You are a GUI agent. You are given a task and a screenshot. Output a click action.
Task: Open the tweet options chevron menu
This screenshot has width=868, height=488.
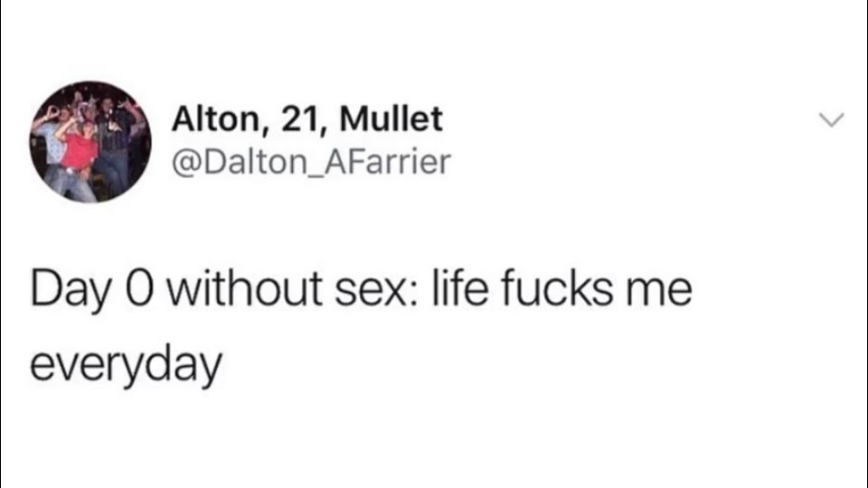click(x=832, y=119)
